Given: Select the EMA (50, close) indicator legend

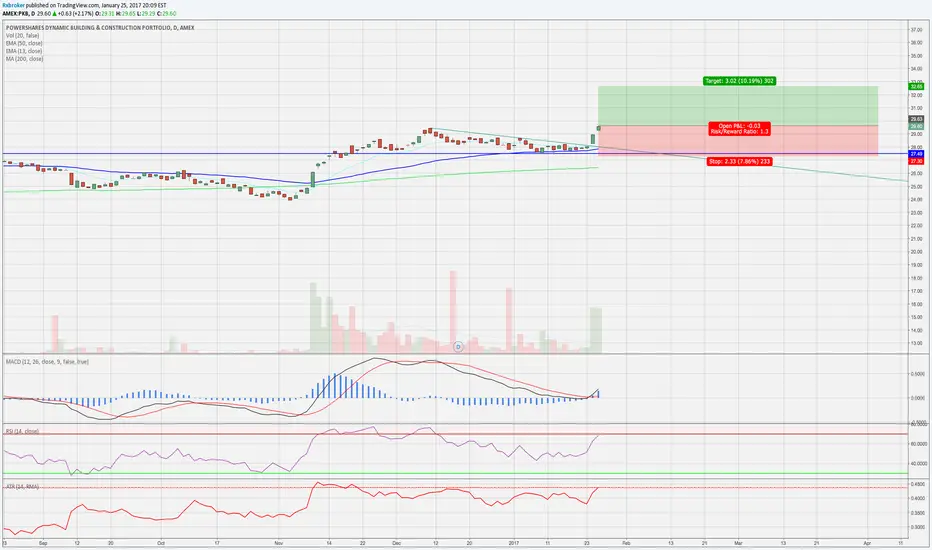Looking at the screenshot, I should pyautogui.click(x=24, y=43).
